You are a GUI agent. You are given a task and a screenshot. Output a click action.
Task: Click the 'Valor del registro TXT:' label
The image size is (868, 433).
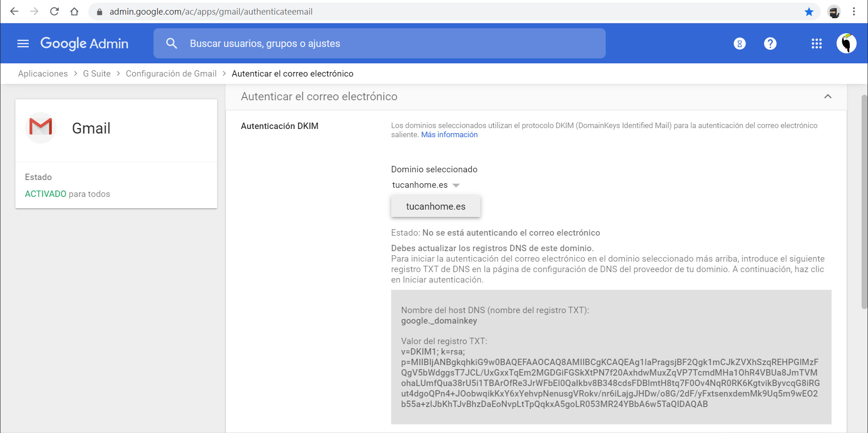(x=444, y=341)
